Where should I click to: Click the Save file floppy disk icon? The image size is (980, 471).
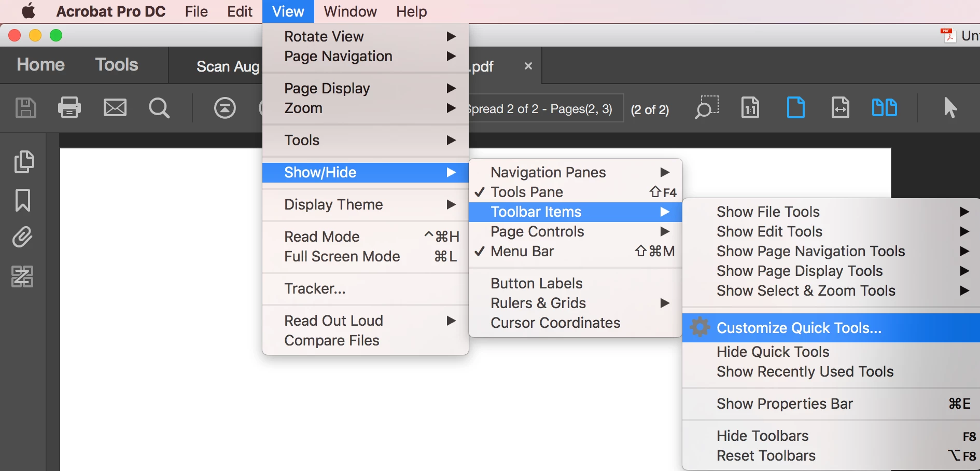tap(25, 108)
